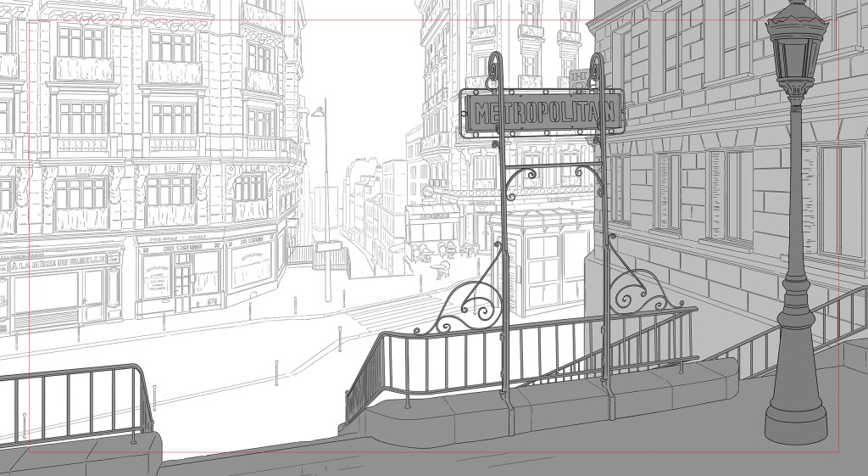Click the awning of the distant corner café

431,210
